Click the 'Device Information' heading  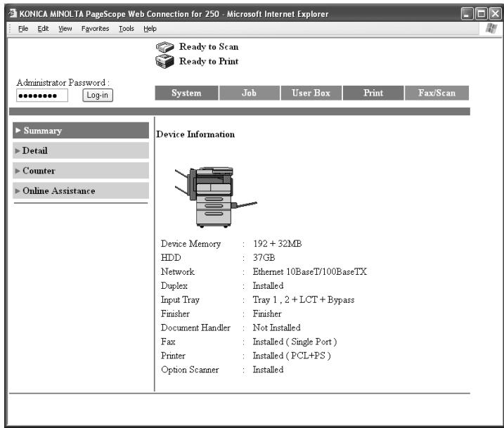click(195, 134)
